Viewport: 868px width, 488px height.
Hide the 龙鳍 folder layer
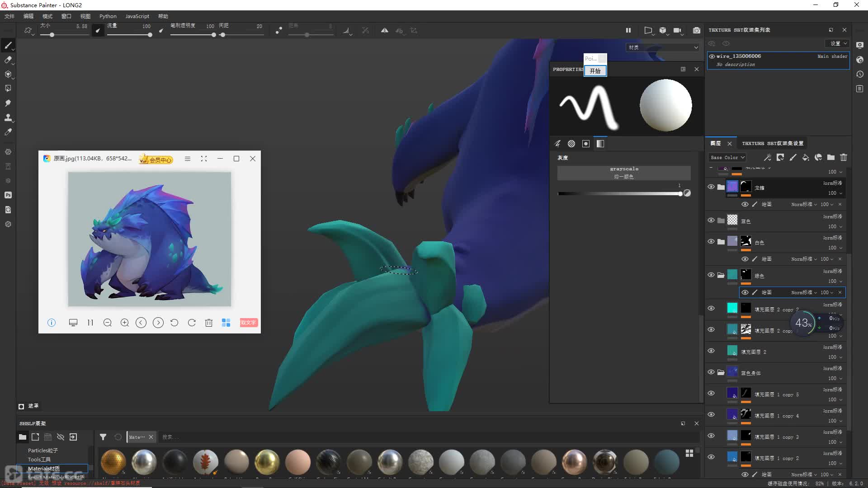point(711,187)
